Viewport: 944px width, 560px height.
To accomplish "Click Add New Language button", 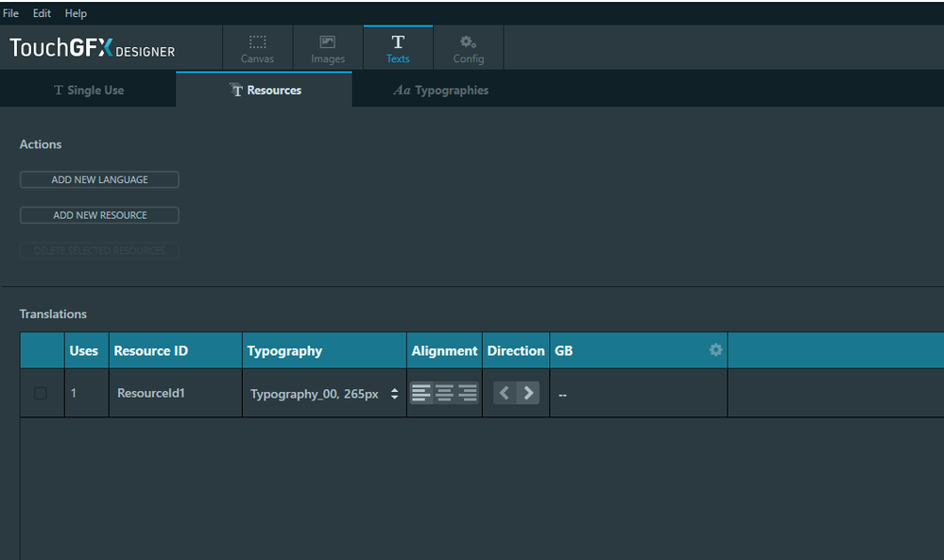I will (x=99, y=179).
